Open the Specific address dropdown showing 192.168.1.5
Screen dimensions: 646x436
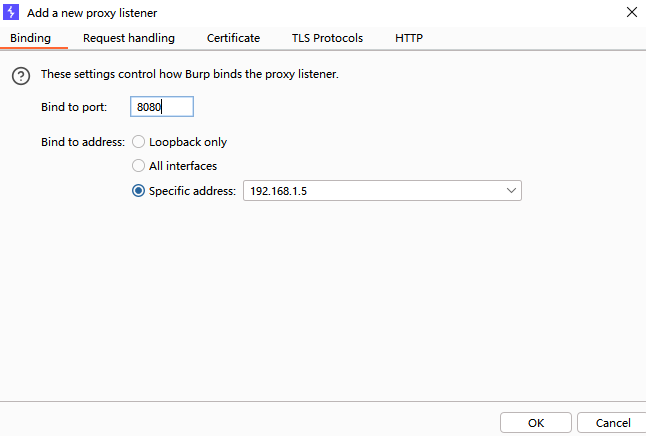(x=382, y=191)
